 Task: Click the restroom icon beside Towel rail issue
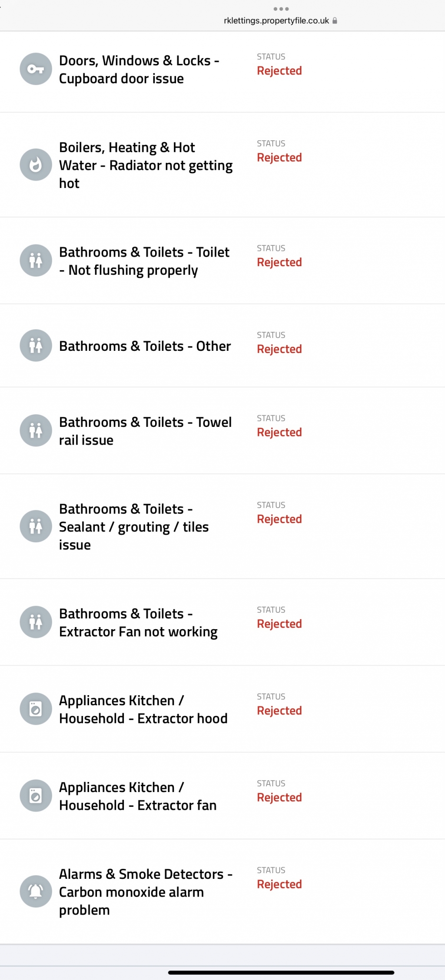36,430
